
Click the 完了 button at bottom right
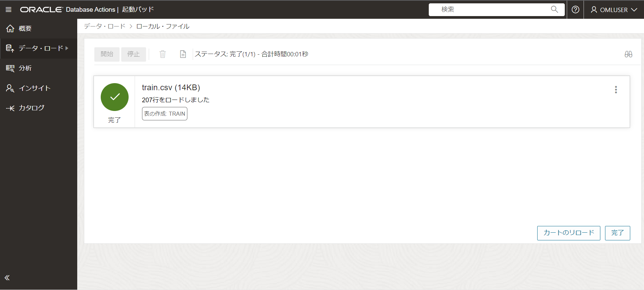click(x=617, y=233)
